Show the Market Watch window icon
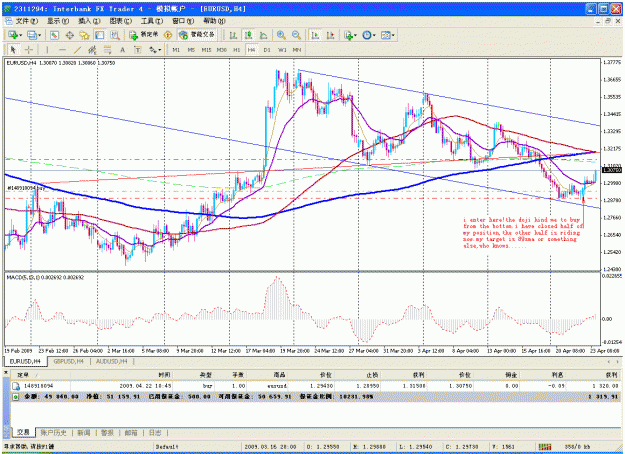This screenshot has width=625, height=454. pyautogui.click(x=55, y=35)
